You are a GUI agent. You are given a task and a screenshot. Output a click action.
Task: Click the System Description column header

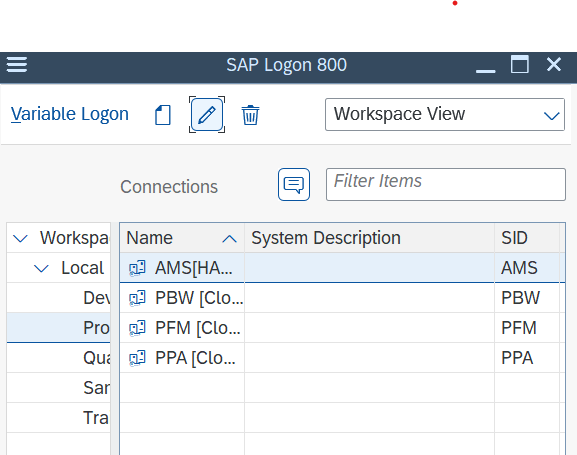pyautogui.click(x=369, y=238)
